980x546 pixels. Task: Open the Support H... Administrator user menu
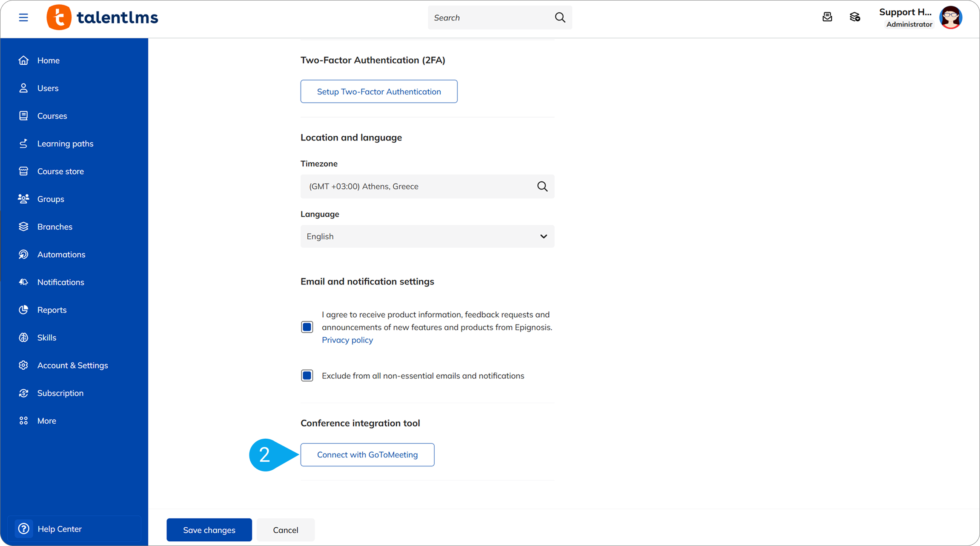(905, 17)
